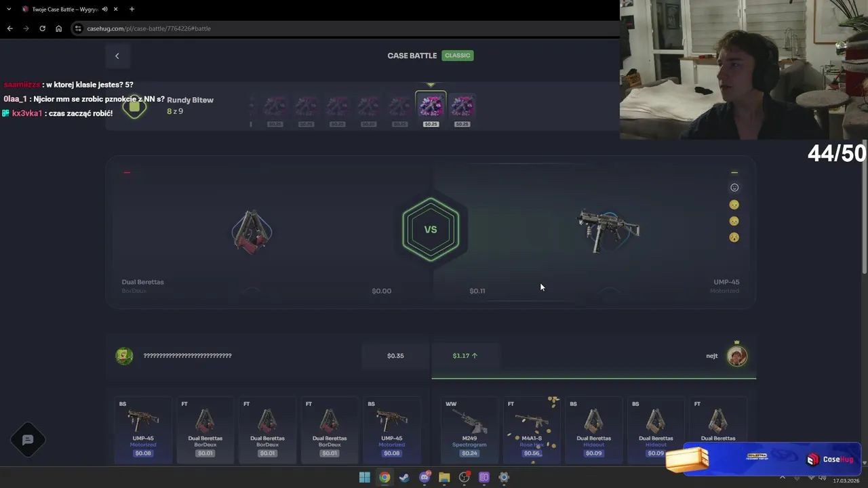This screenshot has height=488, width=868.
Task: Open the taskbar gear settings app
Action: pos(504,477)
